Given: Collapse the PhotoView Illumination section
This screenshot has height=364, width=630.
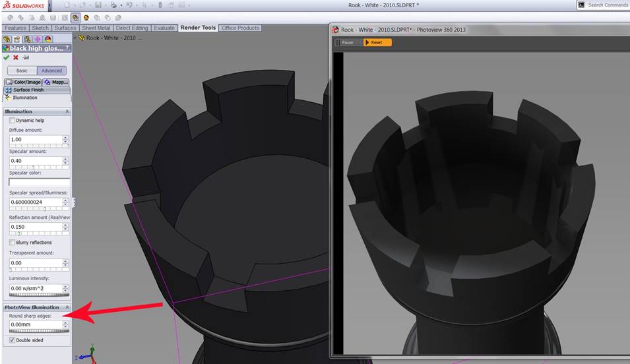Looking at the screenshot, I should click(67, 307).
